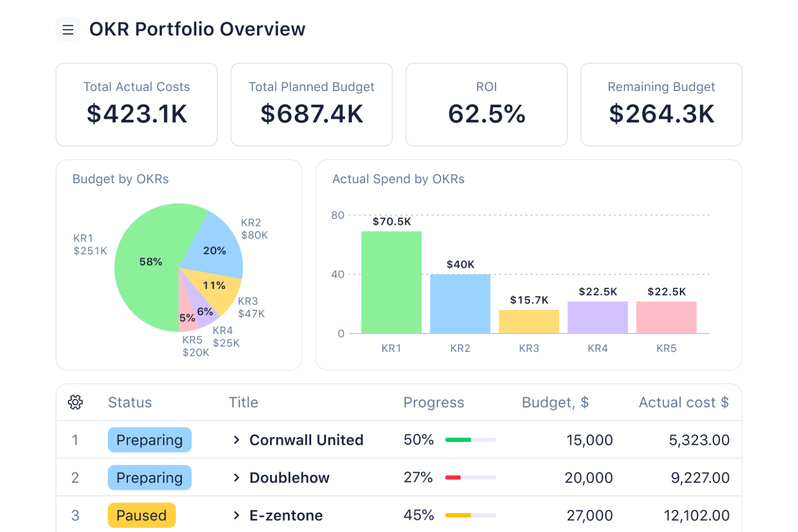
Task: Select the KR1 segment of the pie chart
Action: (151, 261)
